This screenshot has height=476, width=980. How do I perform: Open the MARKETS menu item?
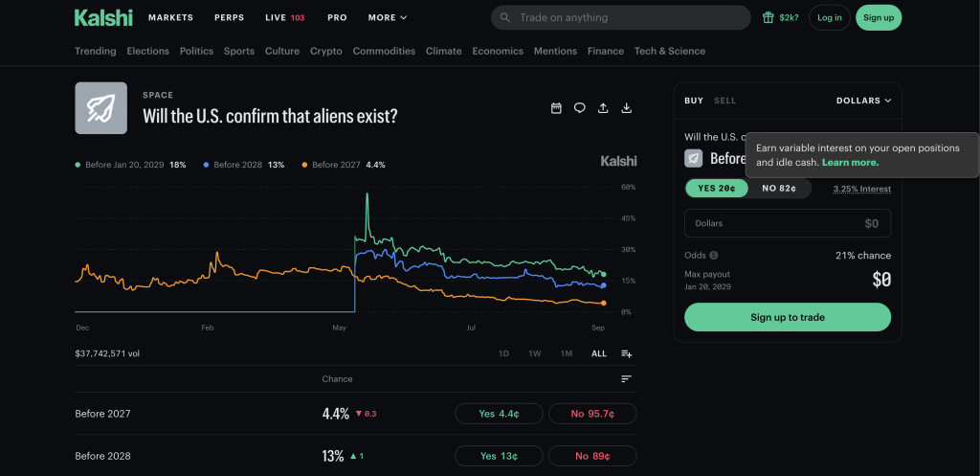pyautogui.click(x=170, y=17)
